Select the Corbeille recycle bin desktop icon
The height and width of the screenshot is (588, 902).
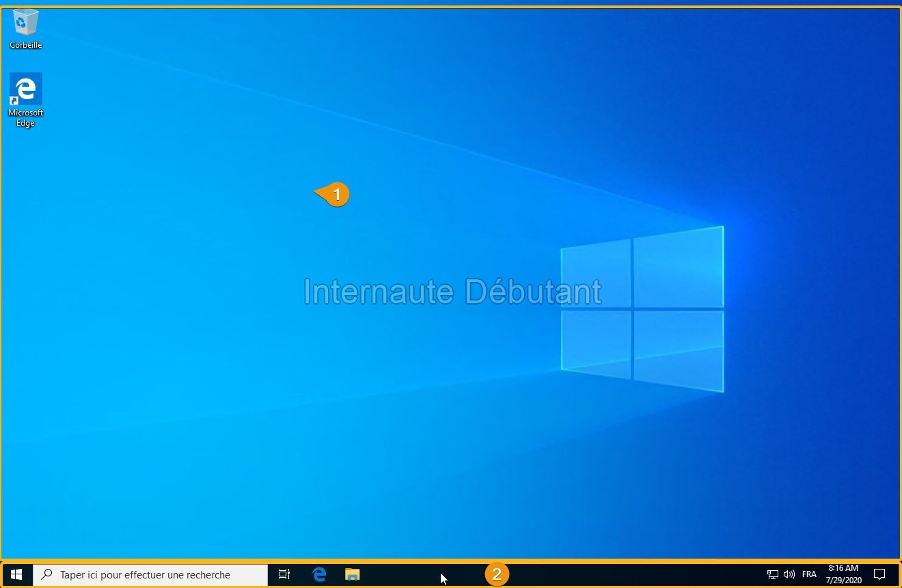click(x=25, y=29)
